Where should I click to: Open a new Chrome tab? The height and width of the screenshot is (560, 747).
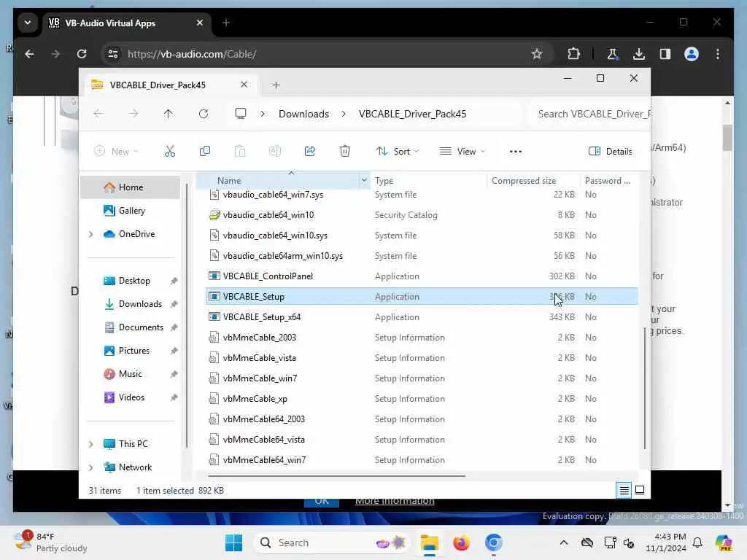(226, 23)
